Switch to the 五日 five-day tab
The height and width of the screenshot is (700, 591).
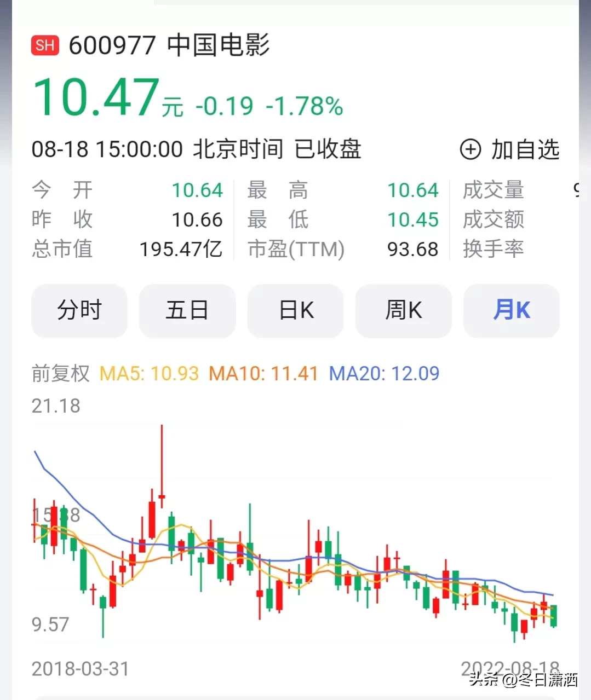187,310
